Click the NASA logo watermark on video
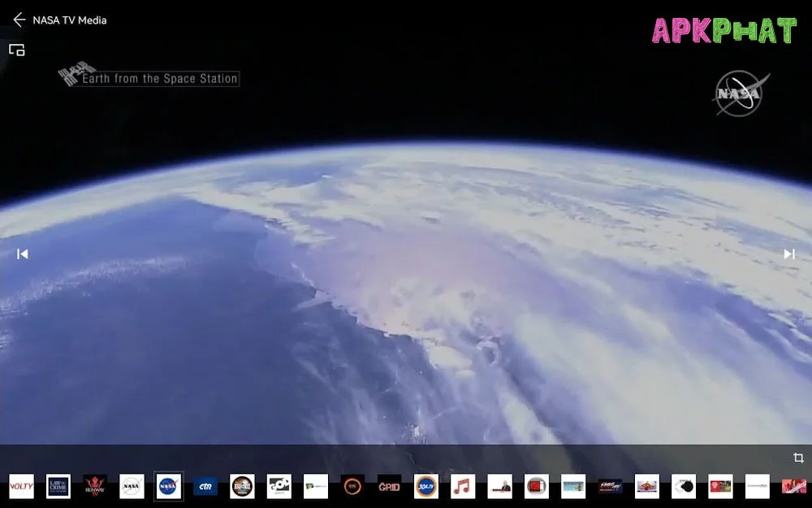The width and height of the screenshot is (812, 508). (x=740, y=94)
